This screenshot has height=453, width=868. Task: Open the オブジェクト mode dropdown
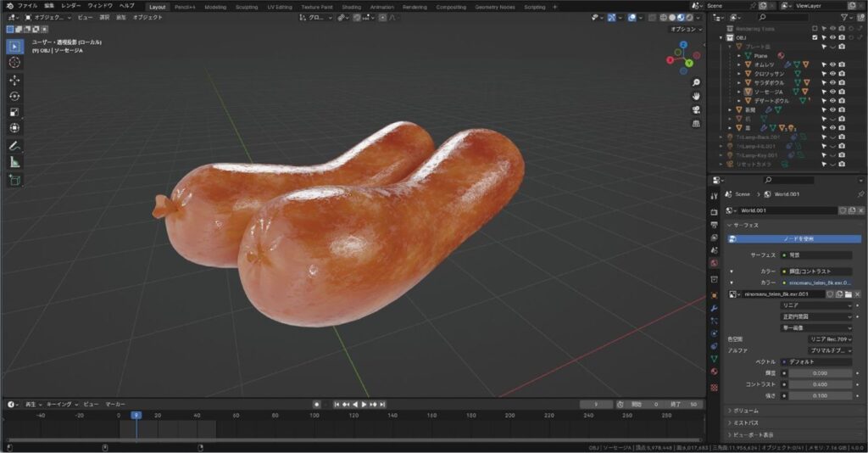pos(48,18)
